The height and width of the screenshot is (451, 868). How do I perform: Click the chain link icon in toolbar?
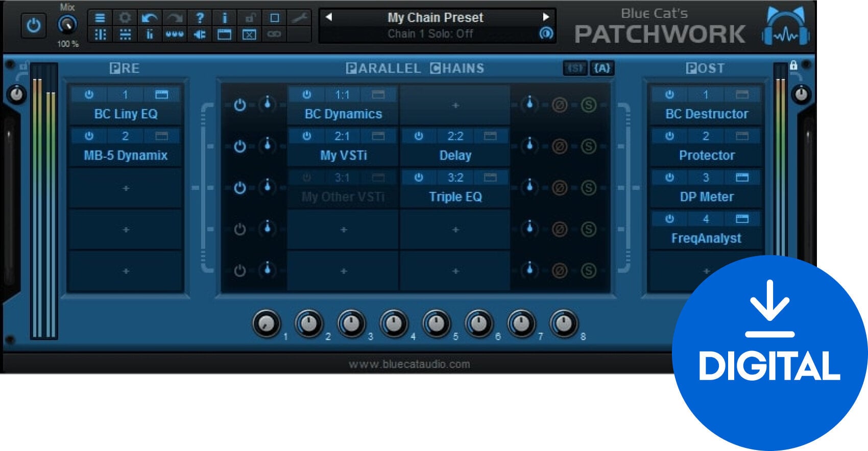(x=274, y=34)
